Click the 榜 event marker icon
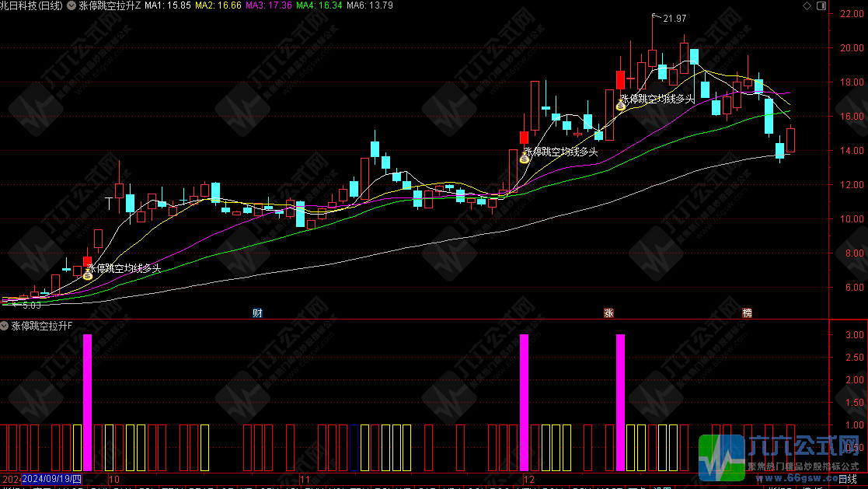 point(747,313)
